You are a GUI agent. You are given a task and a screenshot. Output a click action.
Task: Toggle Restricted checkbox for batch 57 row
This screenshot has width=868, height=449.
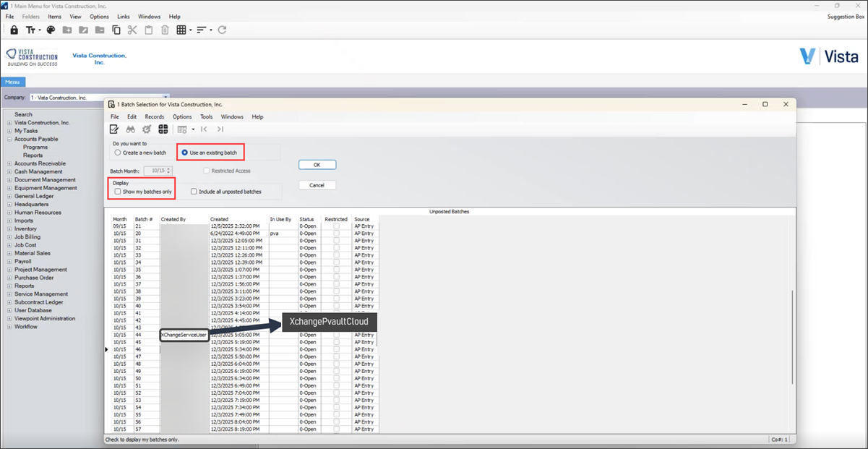336,429
